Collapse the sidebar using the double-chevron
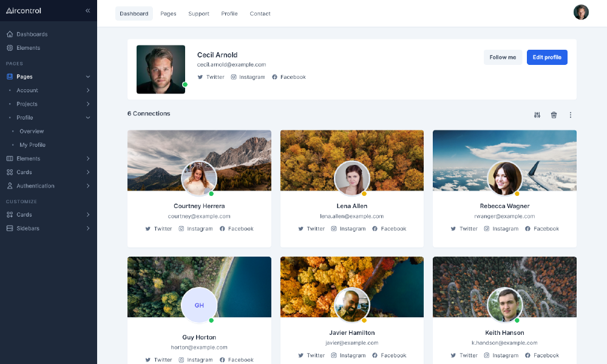 [x=87, y=10]
